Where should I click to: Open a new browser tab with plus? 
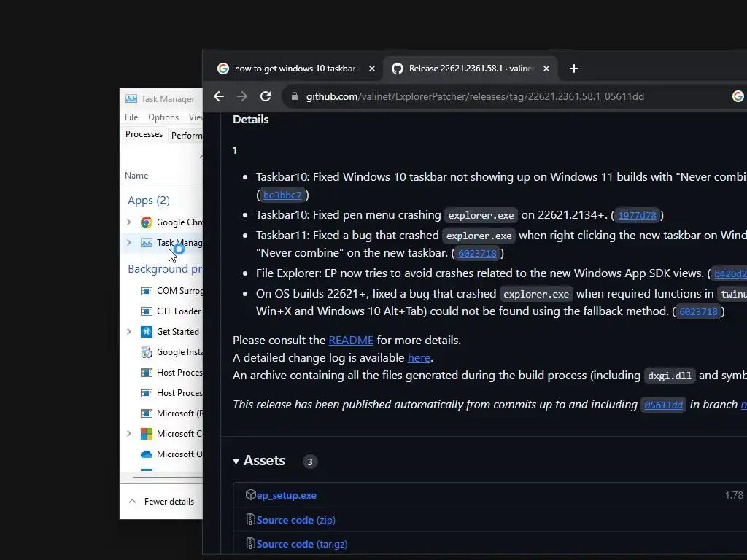(574, 69)
